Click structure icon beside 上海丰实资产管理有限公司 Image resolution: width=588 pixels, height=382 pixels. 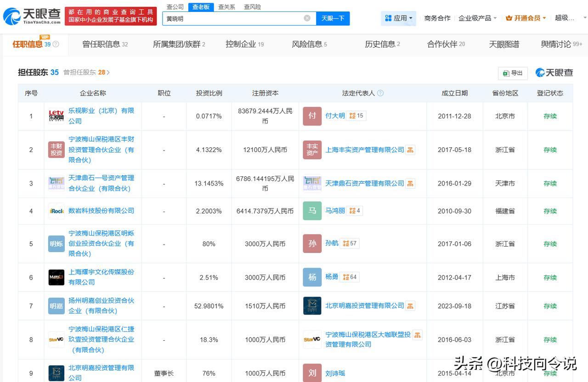coord(410,150)
